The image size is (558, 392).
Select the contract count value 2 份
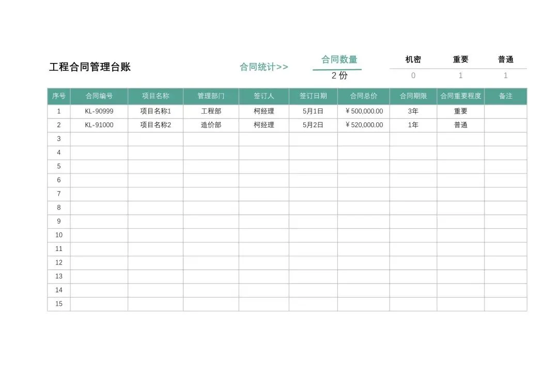click(339, 75)
